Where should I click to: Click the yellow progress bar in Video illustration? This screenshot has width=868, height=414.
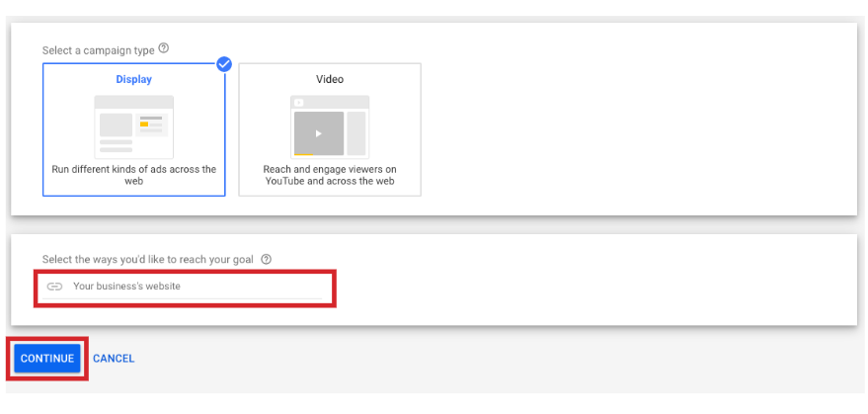click(304, 154)
